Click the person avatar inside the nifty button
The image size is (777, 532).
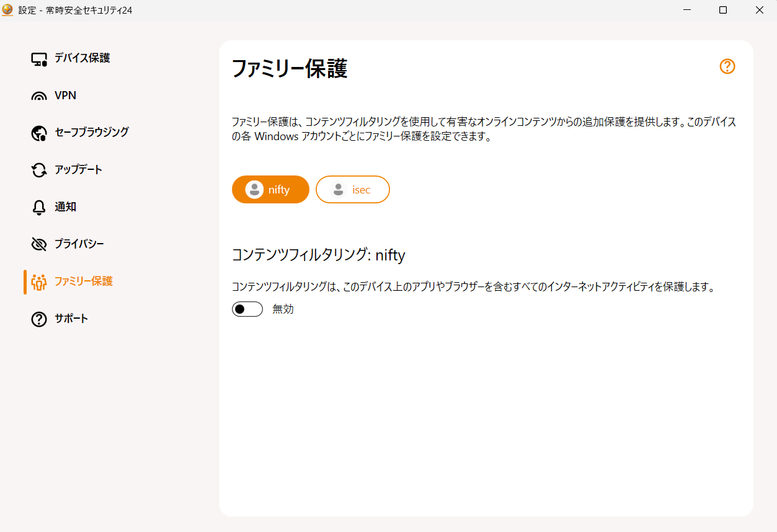254,189
